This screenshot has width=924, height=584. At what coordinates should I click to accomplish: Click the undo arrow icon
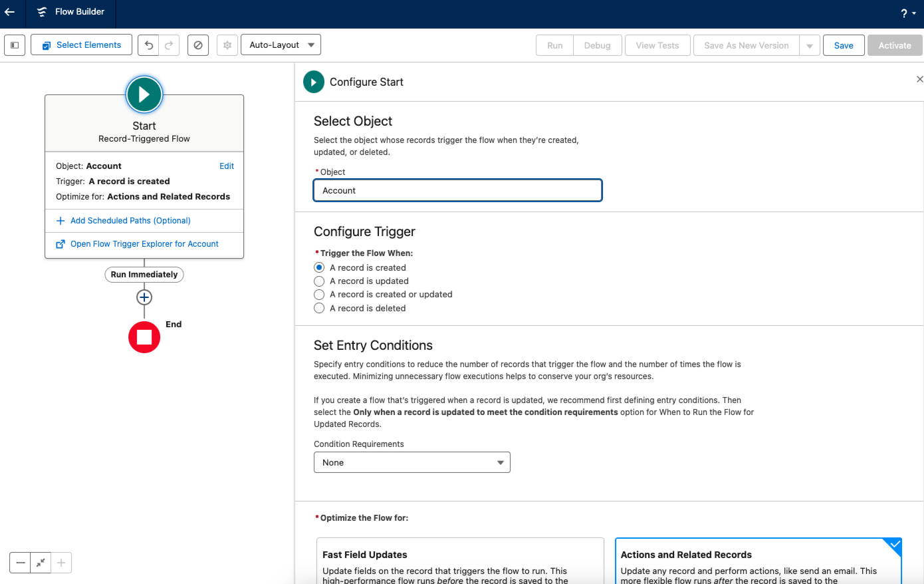coord(149,45)
